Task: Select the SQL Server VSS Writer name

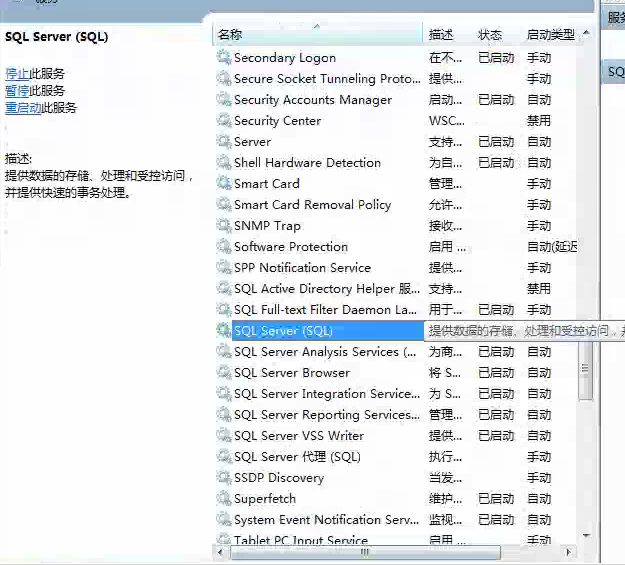Action: 299,436
